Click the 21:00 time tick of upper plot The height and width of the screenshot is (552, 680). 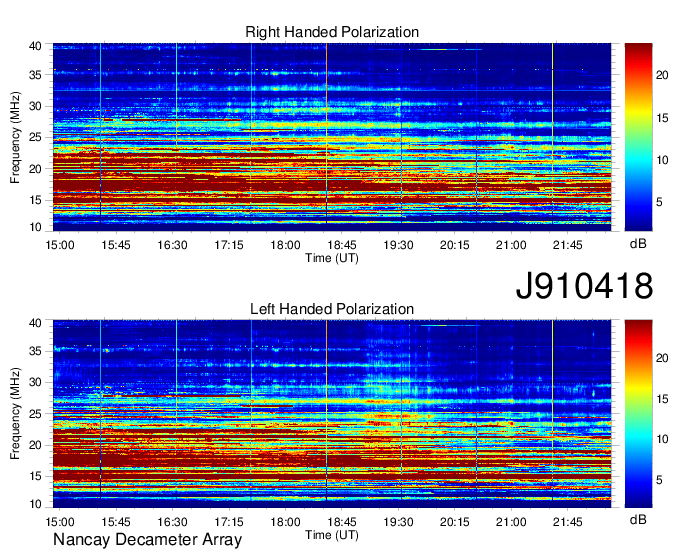[x=511, y=245]
